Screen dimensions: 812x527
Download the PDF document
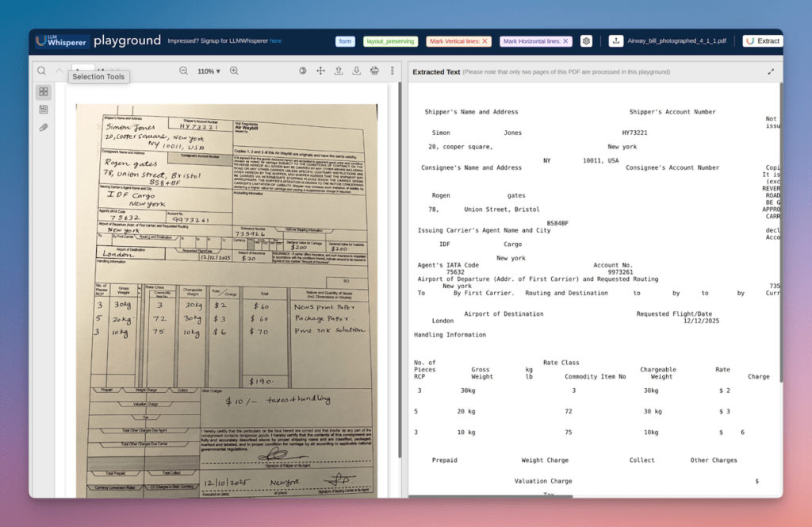click(x=356, y=71)
